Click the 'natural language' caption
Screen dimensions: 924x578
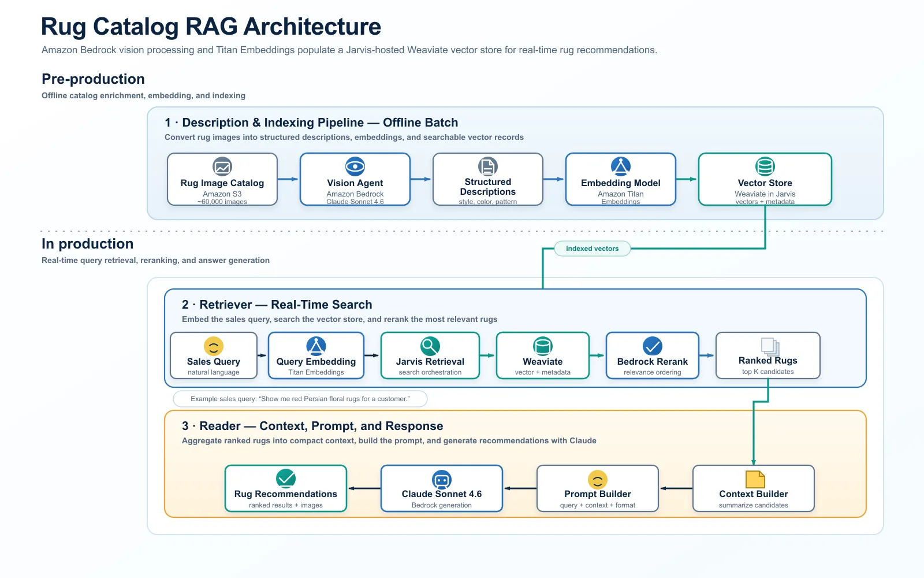(214, 372)
